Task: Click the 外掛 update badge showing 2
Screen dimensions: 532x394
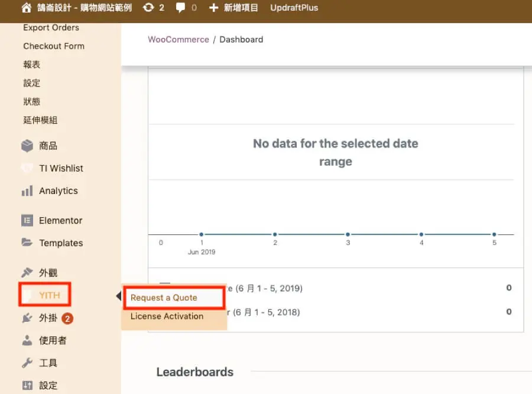Action: click(x=67, y=319)
